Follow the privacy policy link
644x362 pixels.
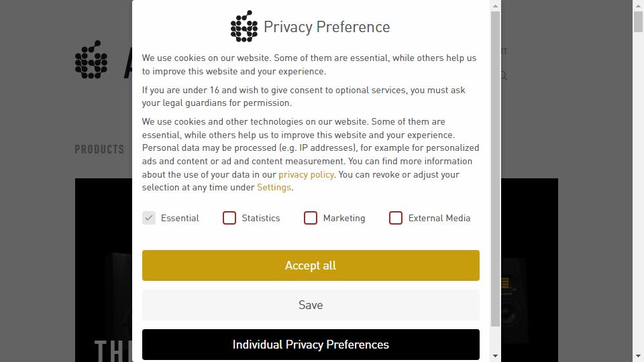pyautogui.click(x=306, y=174)
